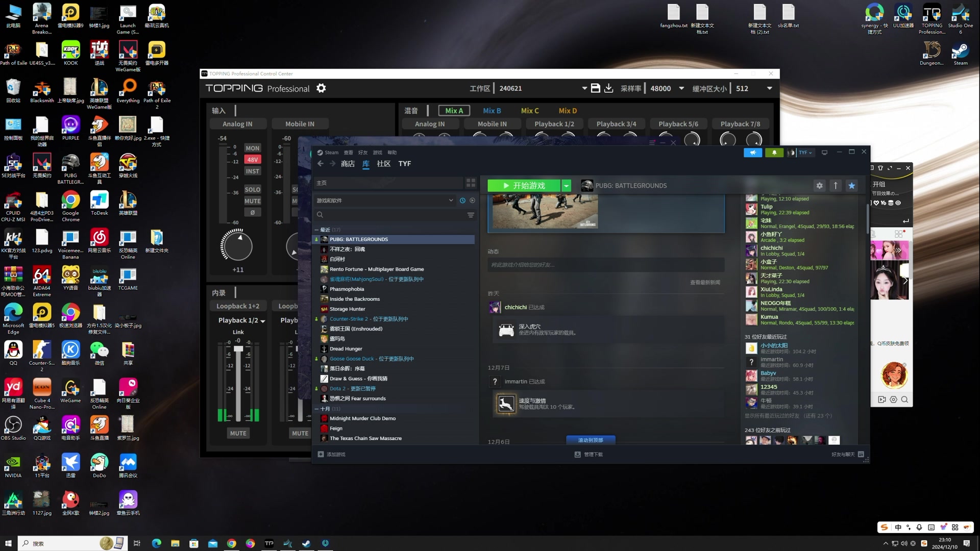Toggle SOLO on Analog IN channel
The image size is (980, 551).
(x=252, y=189)
